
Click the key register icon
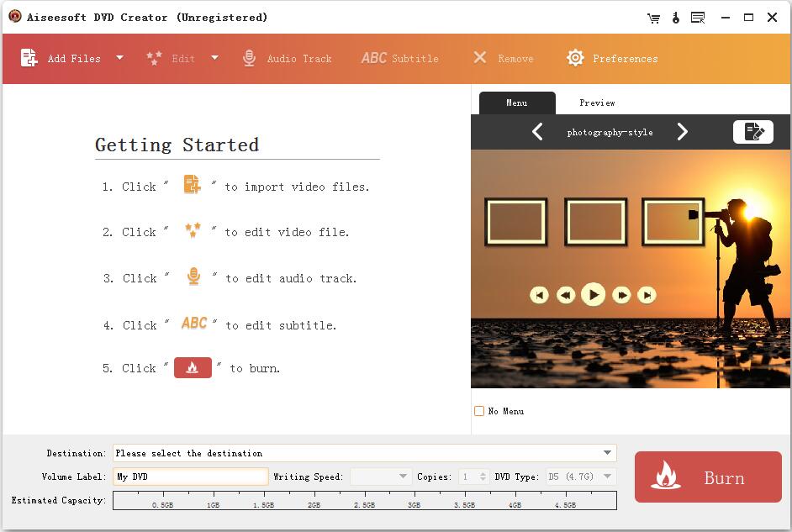[675, 18]
